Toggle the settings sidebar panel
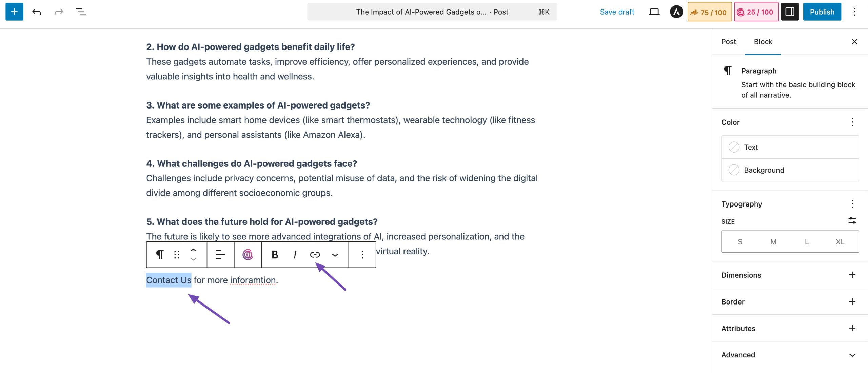This screenshot has height=373, width=868. tap(790, 12)
